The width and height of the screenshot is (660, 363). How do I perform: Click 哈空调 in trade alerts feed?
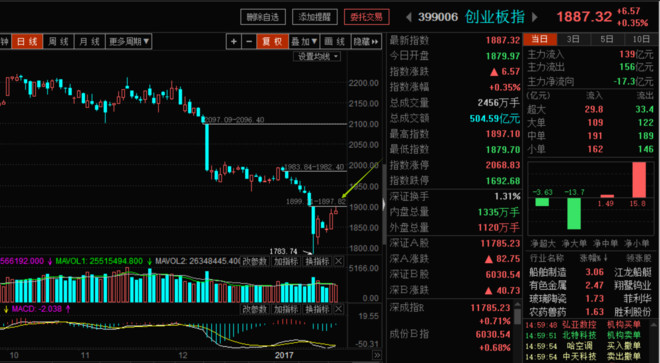tap(581, 346)
